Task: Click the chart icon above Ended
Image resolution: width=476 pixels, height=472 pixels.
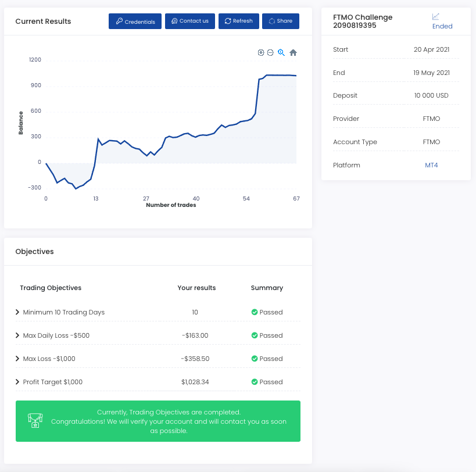Action: point(436,16)
